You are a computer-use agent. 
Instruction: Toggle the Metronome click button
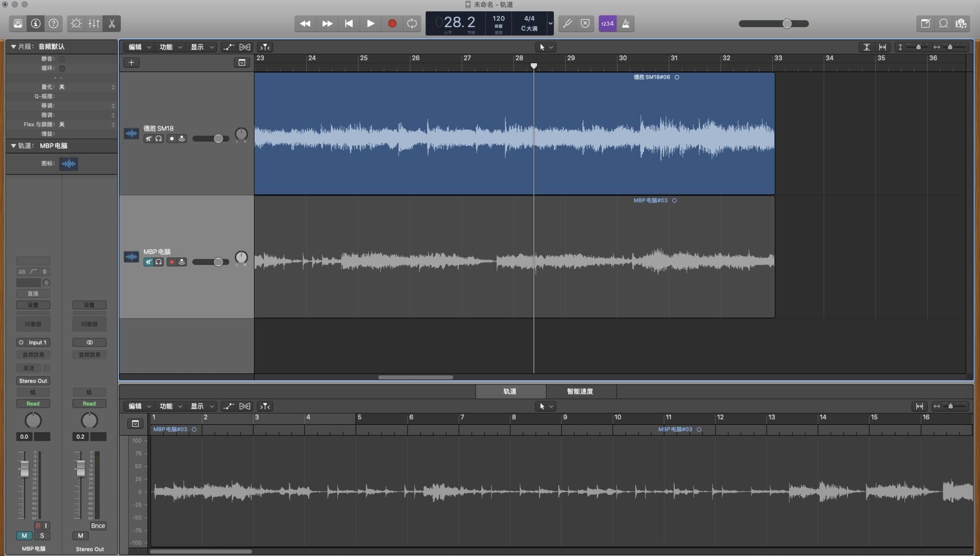pyautogui.click(x=626, y=23)
